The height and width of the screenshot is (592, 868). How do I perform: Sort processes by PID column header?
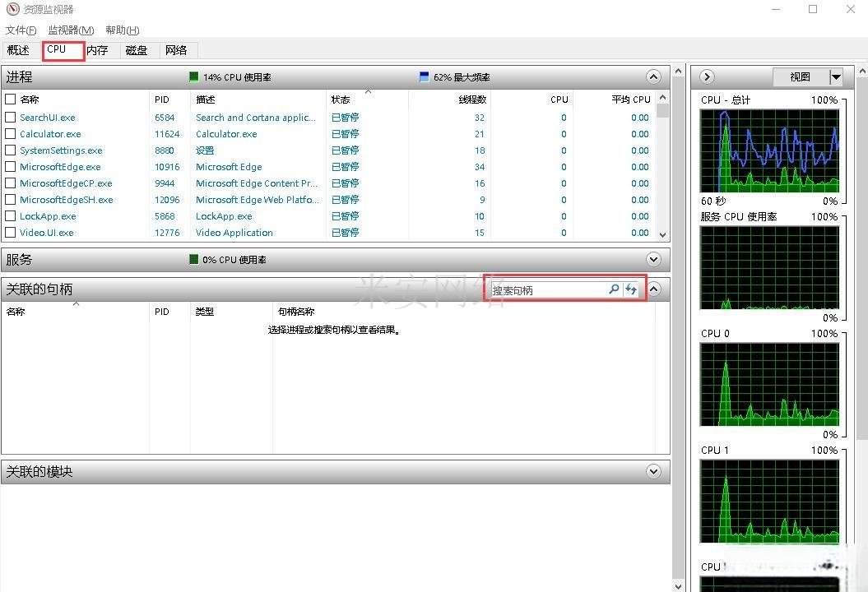pyautogui.click(x=161, y=99)
